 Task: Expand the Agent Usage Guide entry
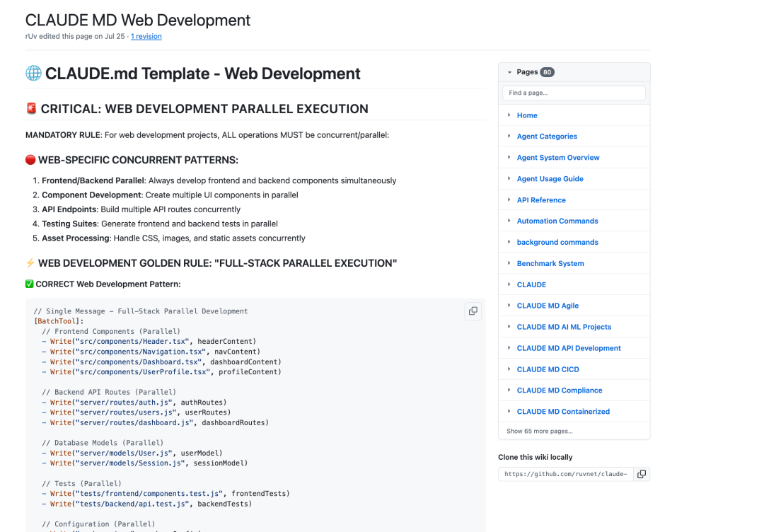[509, 179]
